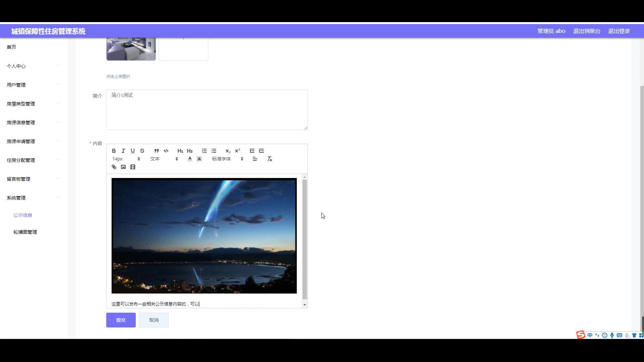
Task: Insert video into the editor
Action: click(x=133, y=167)
